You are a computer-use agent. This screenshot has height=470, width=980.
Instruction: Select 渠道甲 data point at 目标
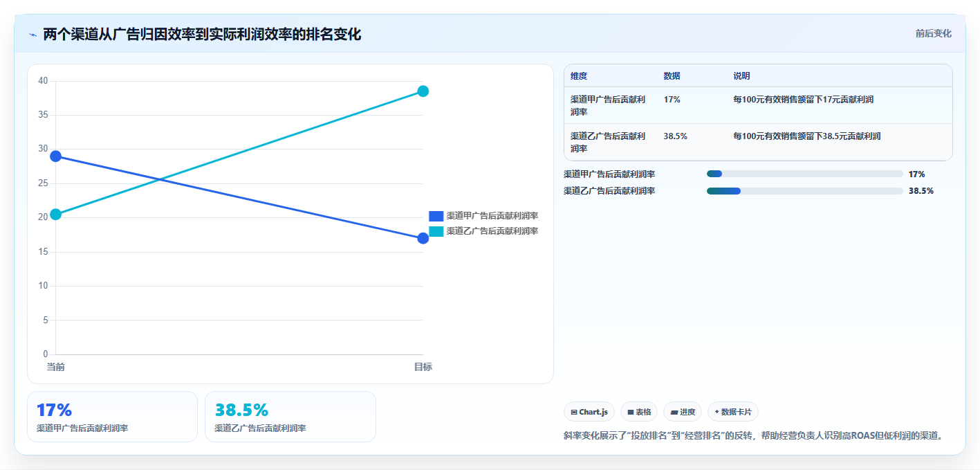tap(423, 238)
